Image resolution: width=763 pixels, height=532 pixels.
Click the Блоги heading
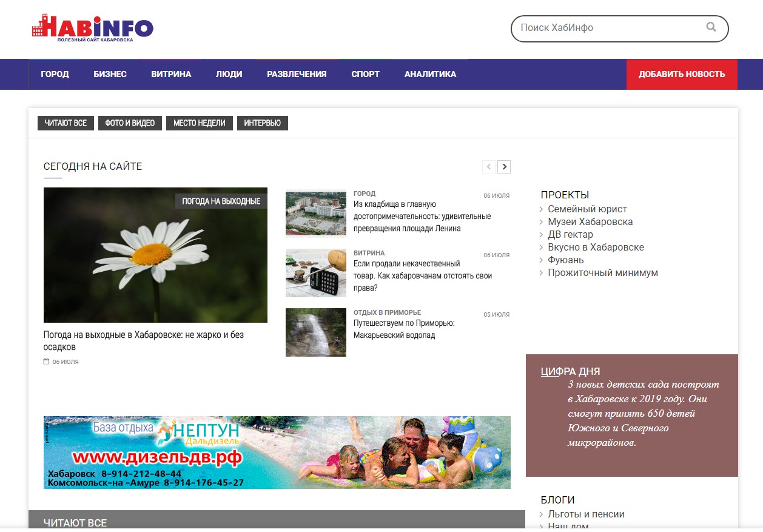coord(558,500)
